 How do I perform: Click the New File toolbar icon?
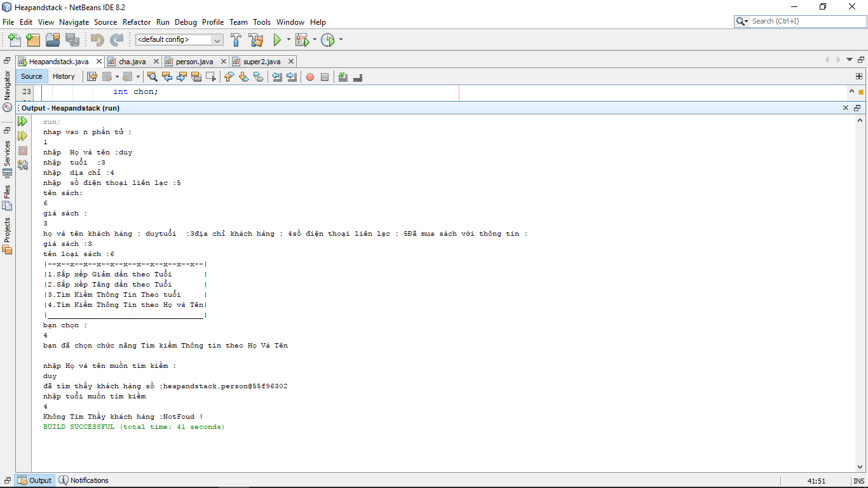click(x=14, y=40)
